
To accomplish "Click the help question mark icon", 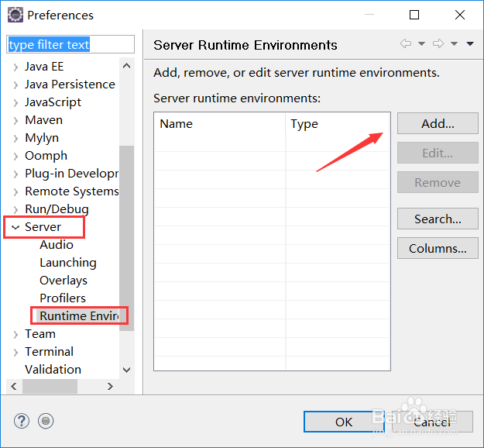I will (22, 421).
